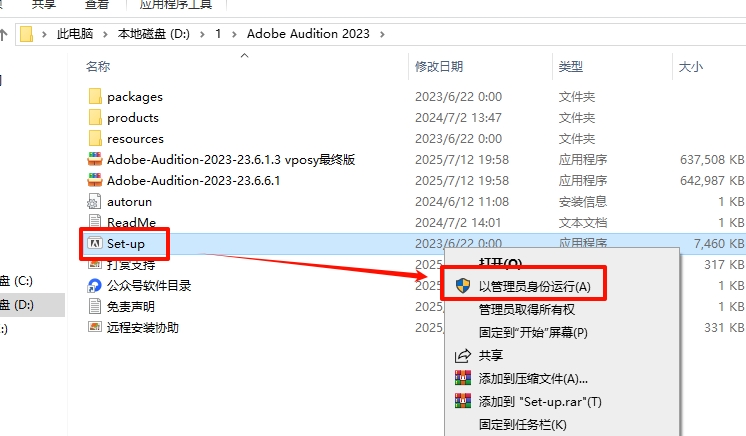The height and width of the screenshot is (436, 746).
Task: Select the autorun file name
Action: (x=129, y=202)
